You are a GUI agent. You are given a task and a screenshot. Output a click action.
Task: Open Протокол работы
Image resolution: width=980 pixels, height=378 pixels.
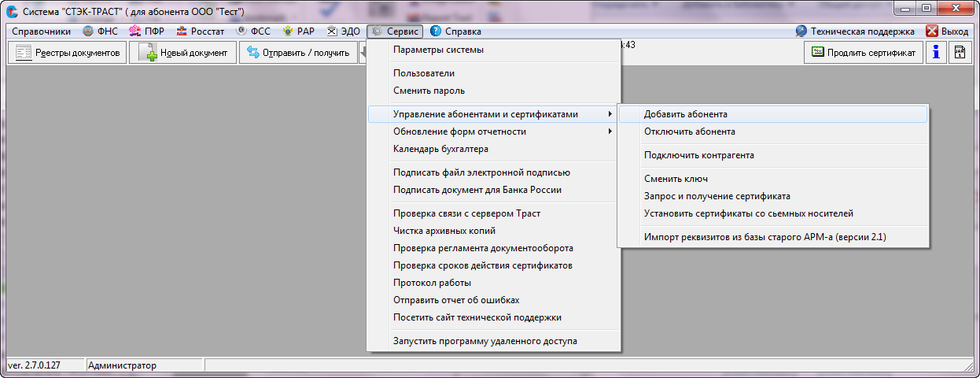tap(494, 283)
